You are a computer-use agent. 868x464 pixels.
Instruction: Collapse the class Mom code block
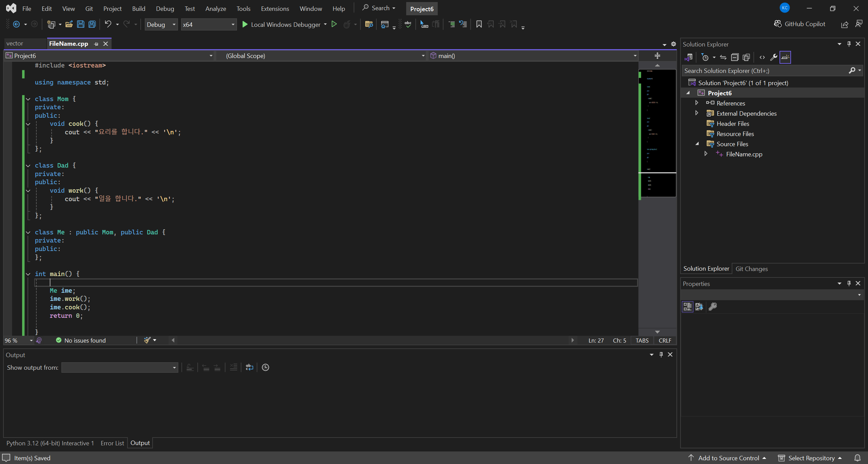point(28,99)
